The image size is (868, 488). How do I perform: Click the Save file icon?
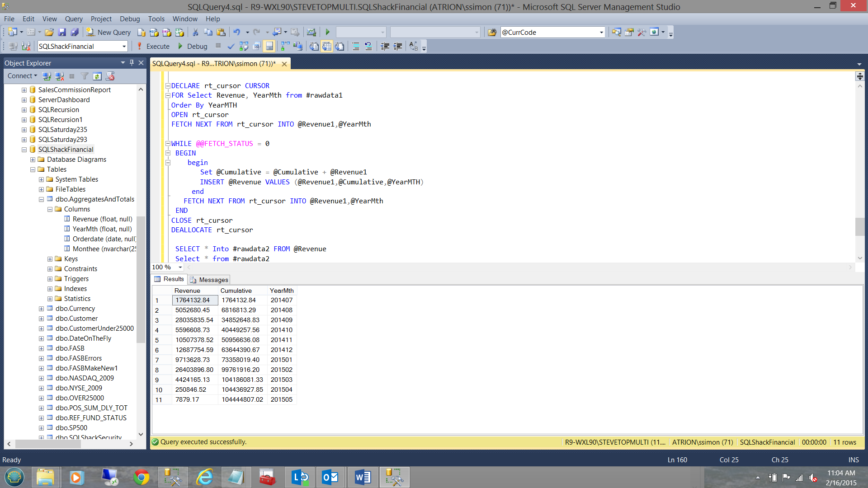[62, 32]
